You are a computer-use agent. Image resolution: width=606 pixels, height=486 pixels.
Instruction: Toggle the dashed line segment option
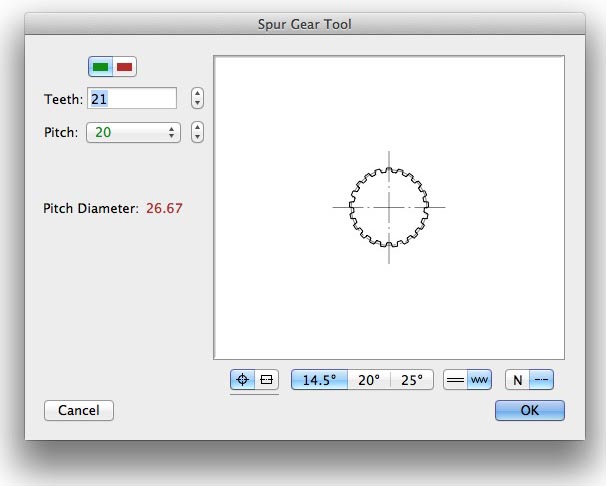click(541, 380)
